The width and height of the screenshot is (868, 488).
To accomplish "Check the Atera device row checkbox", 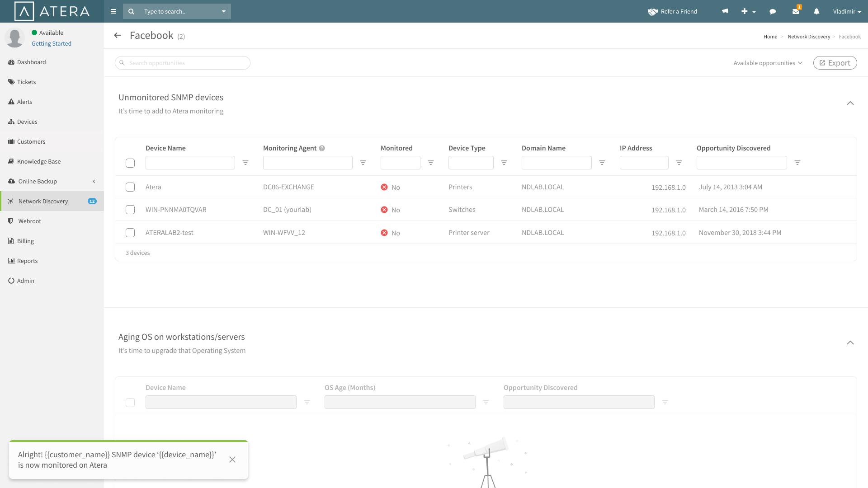I will tap(130, 187).
